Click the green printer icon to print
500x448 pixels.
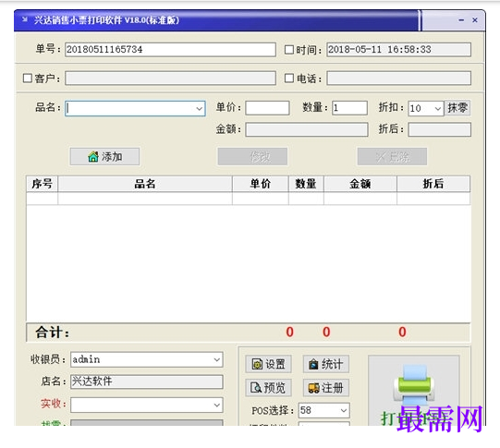click(414, 384)
